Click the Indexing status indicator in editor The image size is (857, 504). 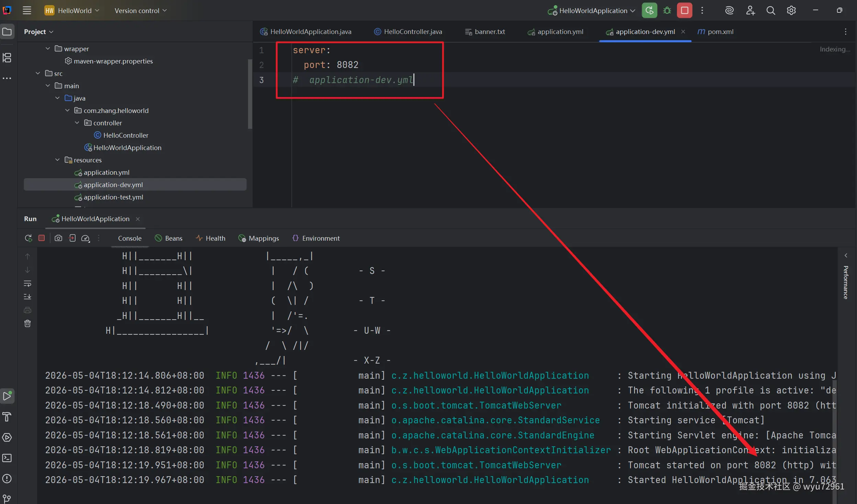pyautogui.click(x=835, y=49)
